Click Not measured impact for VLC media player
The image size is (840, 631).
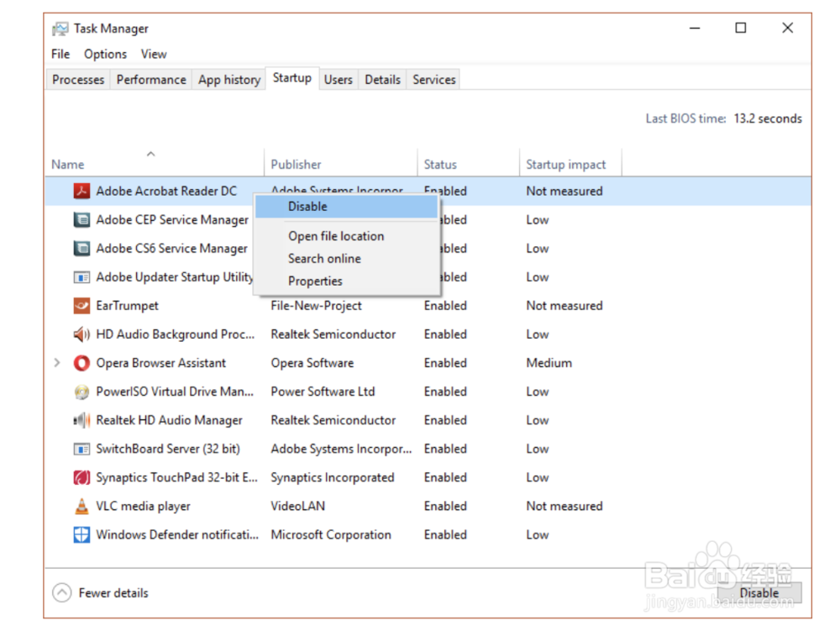coord(564,506)
